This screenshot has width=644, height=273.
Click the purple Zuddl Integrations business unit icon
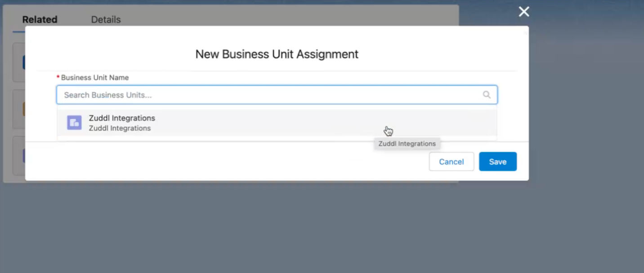74,123
